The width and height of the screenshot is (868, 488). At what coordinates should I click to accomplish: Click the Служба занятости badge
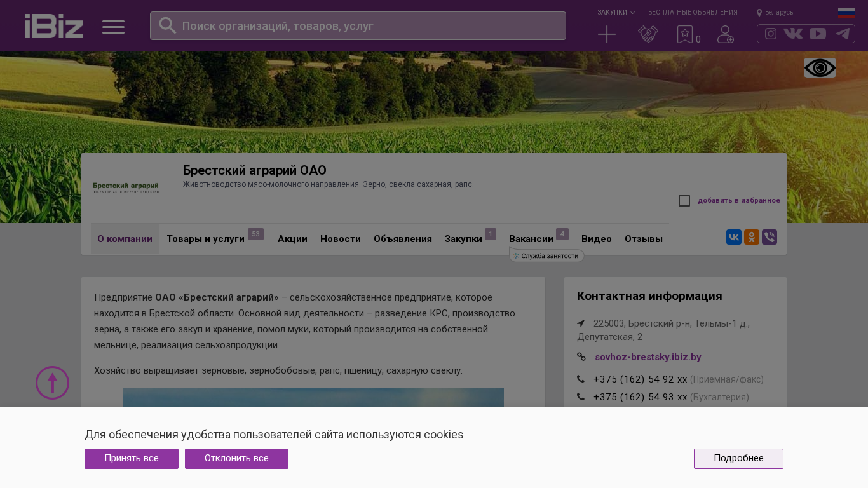tap(546, 256)
